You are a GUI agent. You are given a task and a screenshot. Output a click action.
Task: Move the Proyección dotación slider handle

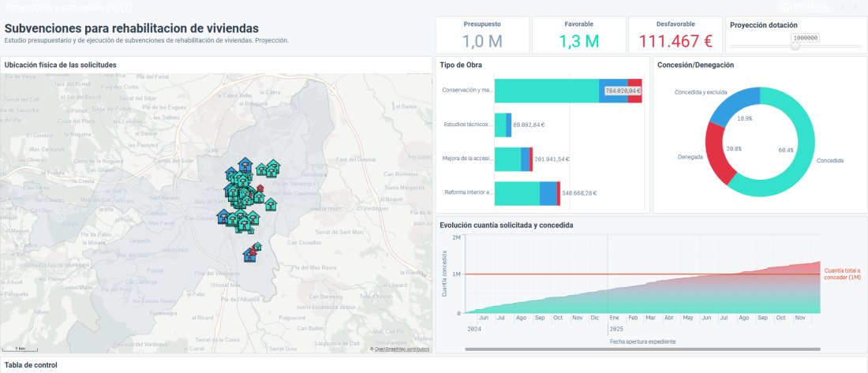(795, 47)
